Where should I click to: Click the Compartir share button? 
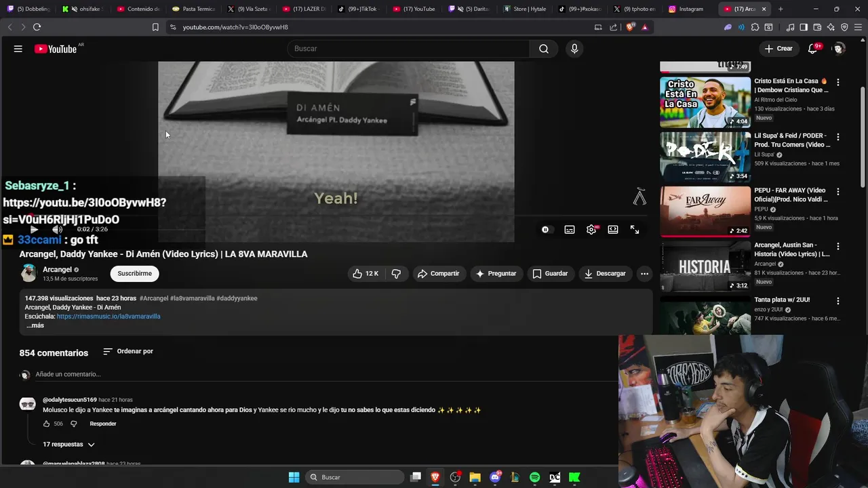click(x=439, y=274)
